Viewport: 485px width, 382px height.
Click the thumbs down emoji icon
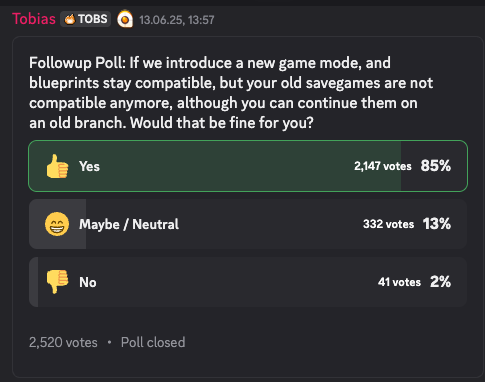(x=57, y=282)
